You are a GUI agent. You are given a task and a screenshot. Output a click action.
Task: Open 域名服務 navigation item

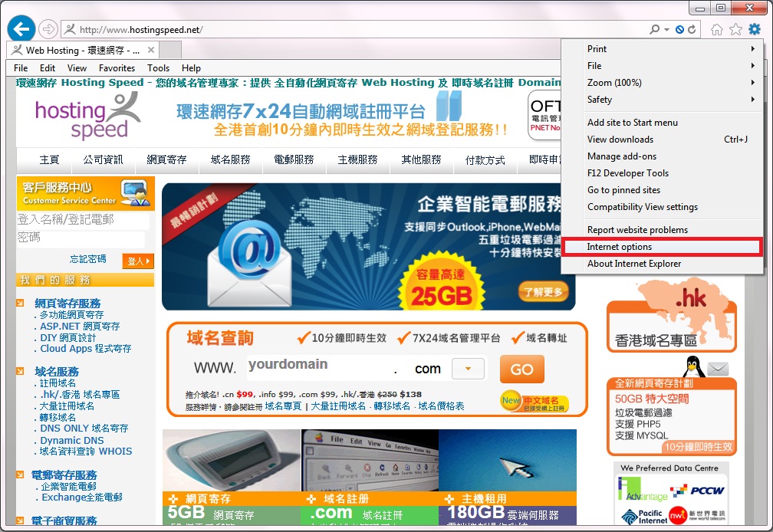pos(230,159)
